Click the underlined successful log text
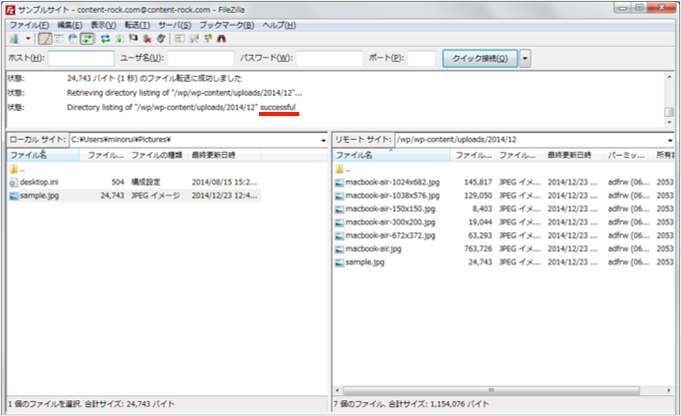The height and width of the screenshot is (416, 681). tap(278, 107)
